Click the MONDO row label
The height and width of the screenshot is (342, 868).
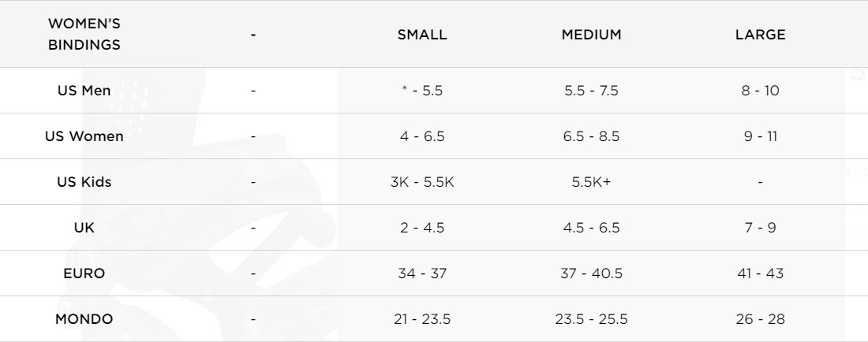tap(84, 319)
